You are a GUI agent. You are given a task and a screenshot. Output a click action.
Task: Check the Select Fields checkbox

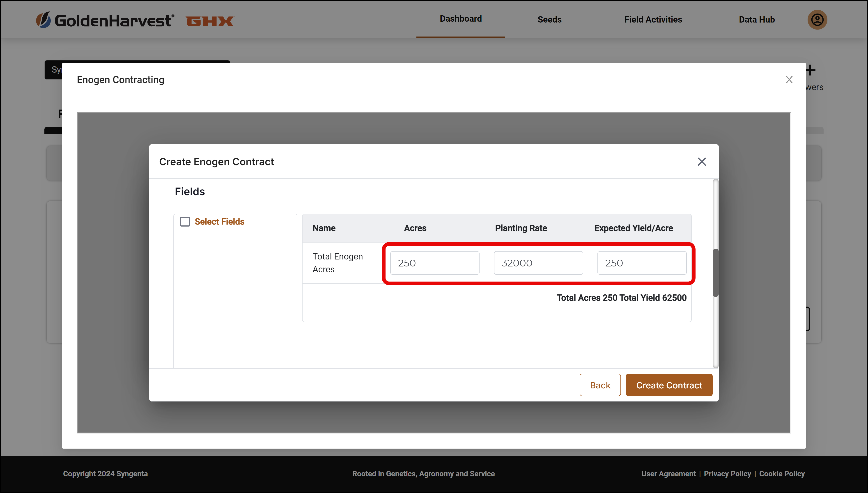tap(185, 221)
